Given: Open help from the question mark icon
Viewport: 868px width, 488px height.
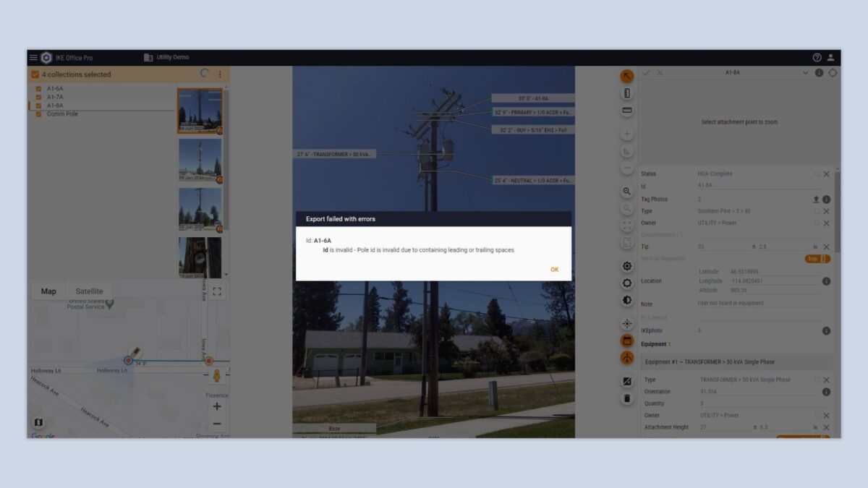Looking at the screenshot, I should coord(817,58).
